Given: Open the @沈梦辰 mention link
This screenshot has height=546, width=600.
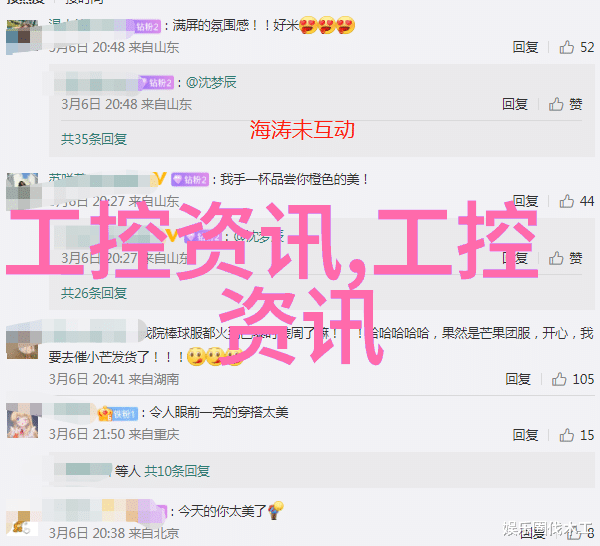Looking at the screenshot, I should pyautogui.click(x=211, y=82).
